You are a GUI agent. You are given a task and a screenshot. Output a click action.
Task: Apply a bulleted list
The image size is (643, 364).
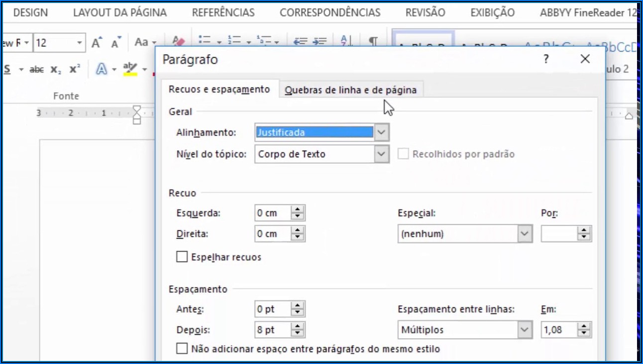point(204,41)
